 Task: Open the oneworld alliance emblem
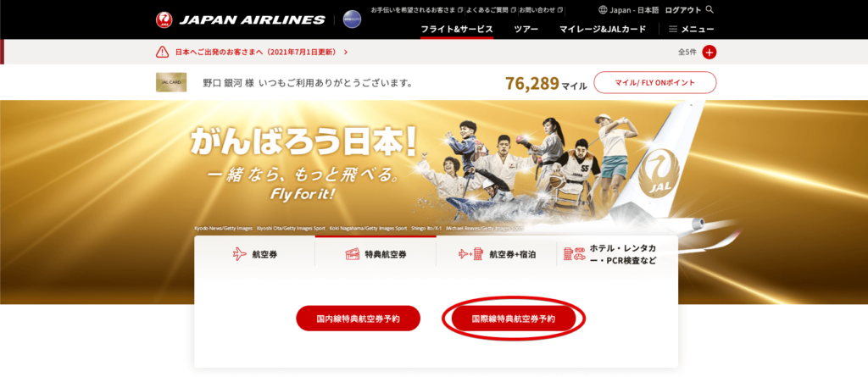pos(352,19)
